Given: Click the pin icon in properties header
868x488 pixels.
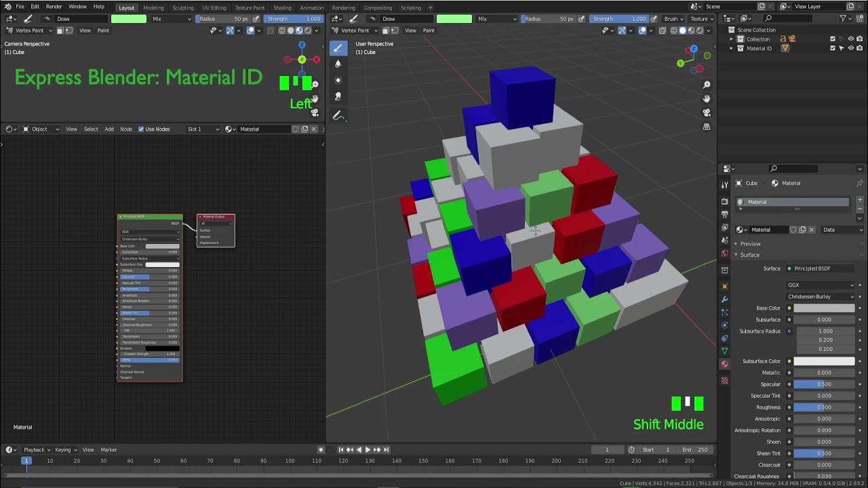Looking at the screenshot, I should [860, 183].
